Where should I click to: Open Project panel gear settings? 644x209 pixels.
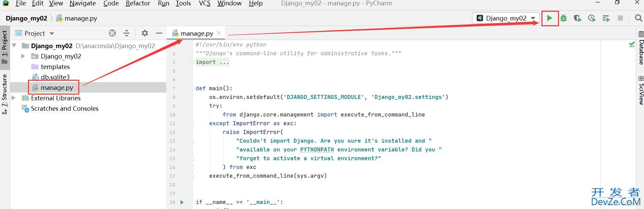[145, 33]
